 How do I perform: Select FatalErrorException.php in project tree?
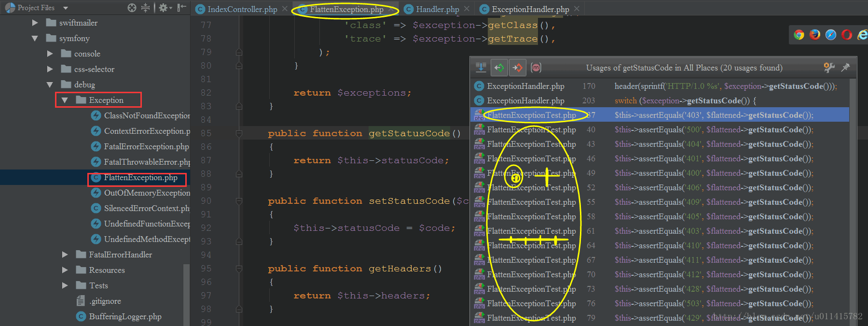[x=146, y=146]
